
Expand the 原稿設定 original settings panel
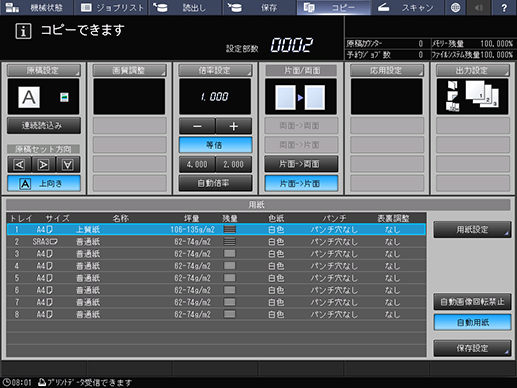coord(44,70)
